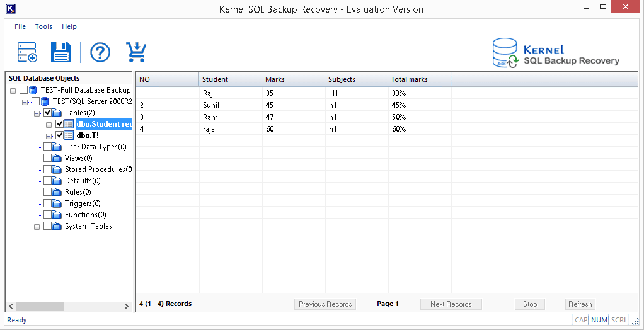
Task: Select the Sunil student cell
Action: click(x=231, y=105)
